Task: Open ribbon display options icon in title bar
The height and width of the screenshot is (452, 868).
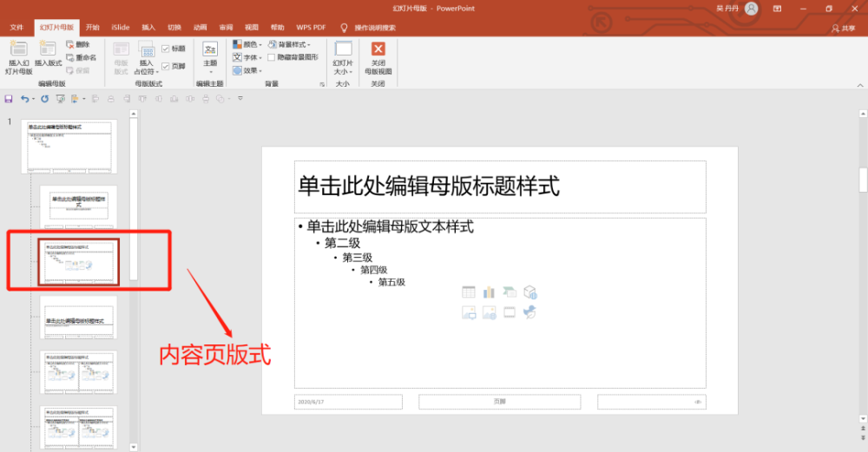Action: click(x=777, y=9)
